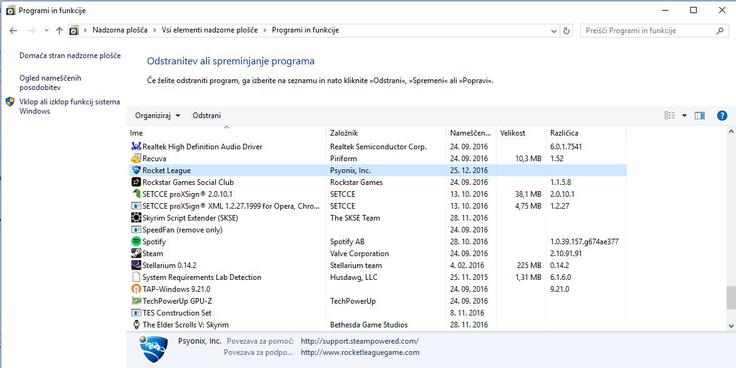
Task: Expand the view options dropdown arrow
Action: [684, 115]
